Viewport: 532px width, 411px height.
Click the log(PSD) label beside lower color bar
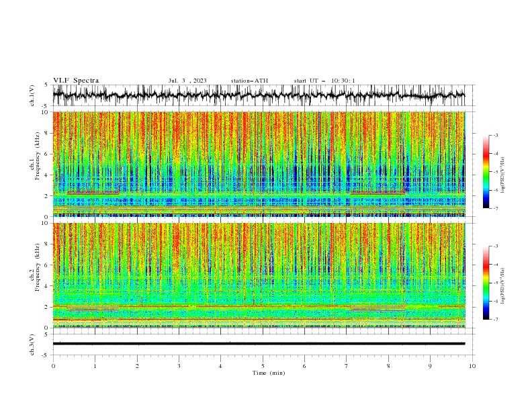coord(503,286)
